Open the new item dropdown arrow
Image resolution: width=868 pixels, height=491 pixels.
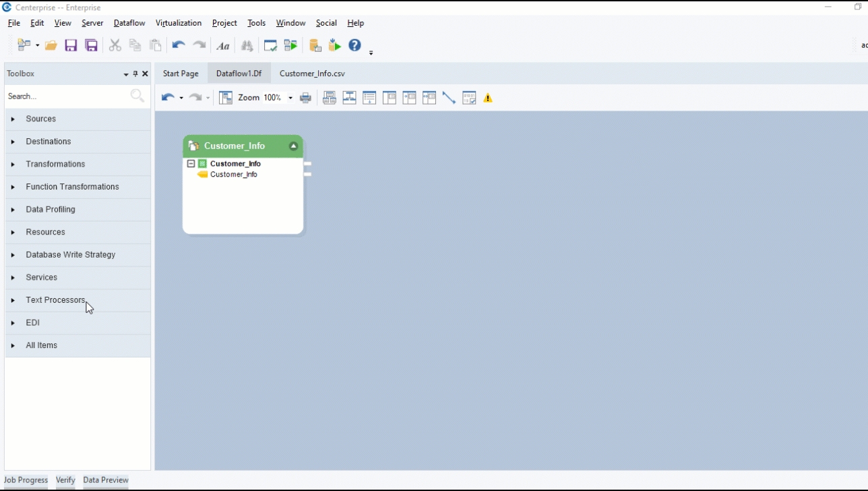(37, 46)
